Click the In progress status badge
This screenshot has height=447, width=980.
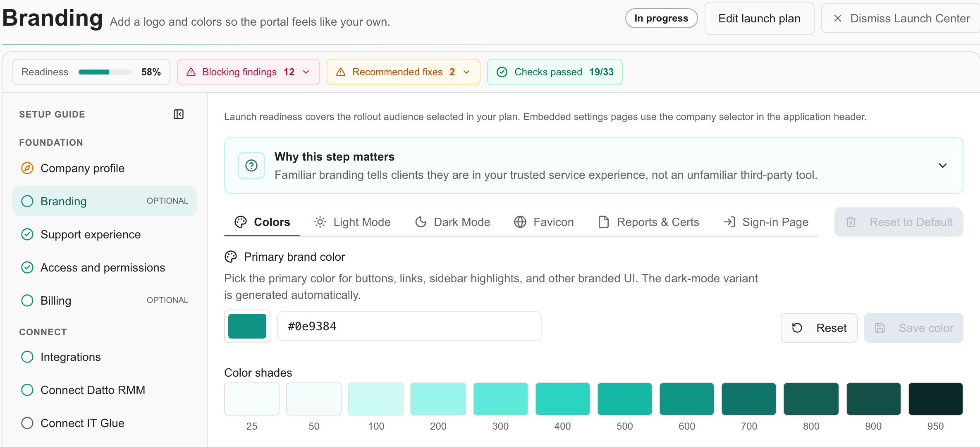(662, 18)
